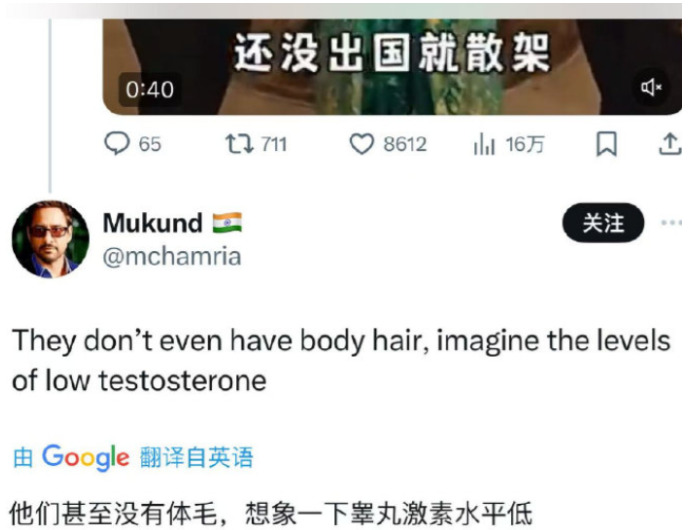
Task: Bookmark the tweet
Action: (x=606, y=144)
